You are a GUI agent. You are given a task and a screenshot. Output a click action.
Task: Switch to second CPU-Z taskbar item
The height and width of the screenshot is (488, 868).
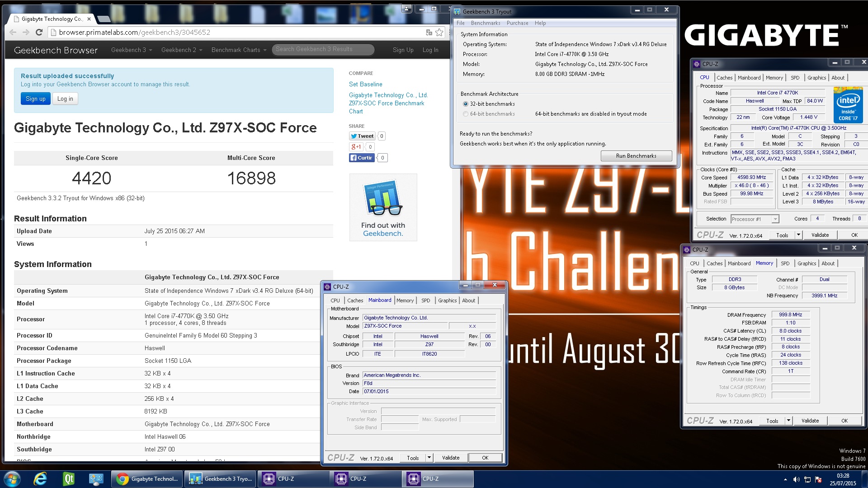coord(365,479)
